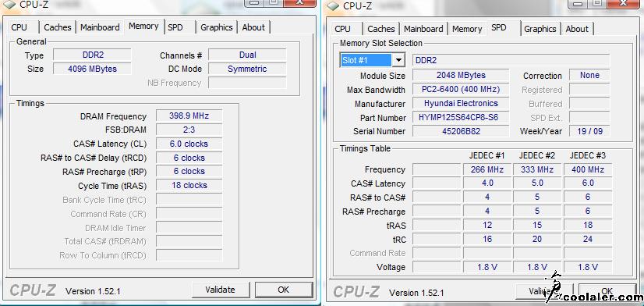The image size is (644, 306).
Task: Click the 2:3 FSB:DRAM ratio value
Action: pyautogui.click(x=189, y=130)
